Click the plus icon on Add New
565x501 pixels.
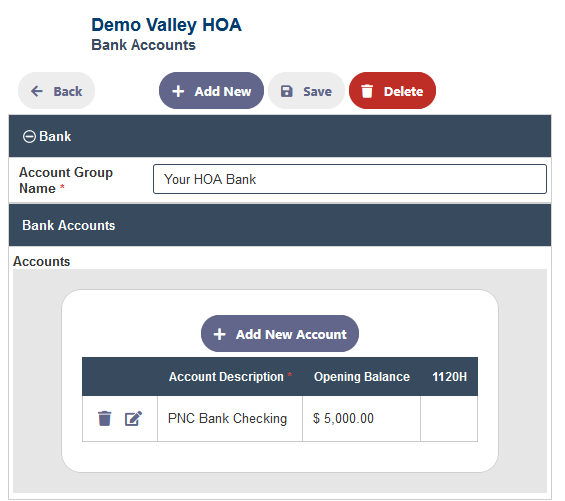click(x=178, y=91)
